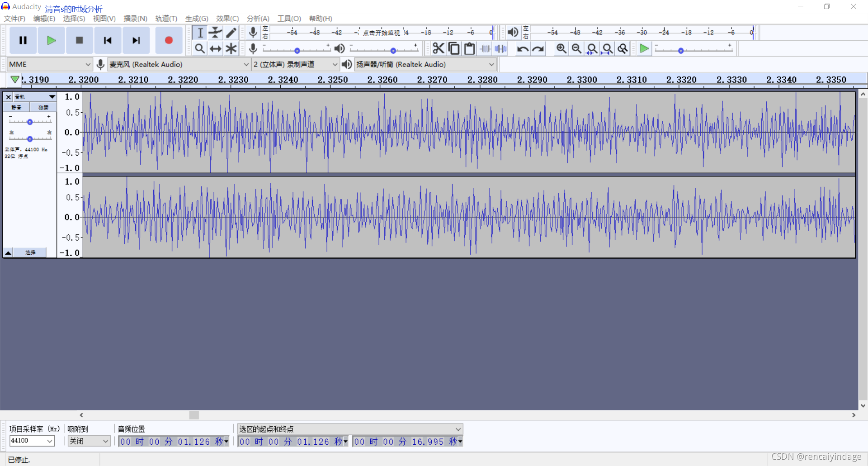Select the Selection (I-beam) tool

click(200, 33)
